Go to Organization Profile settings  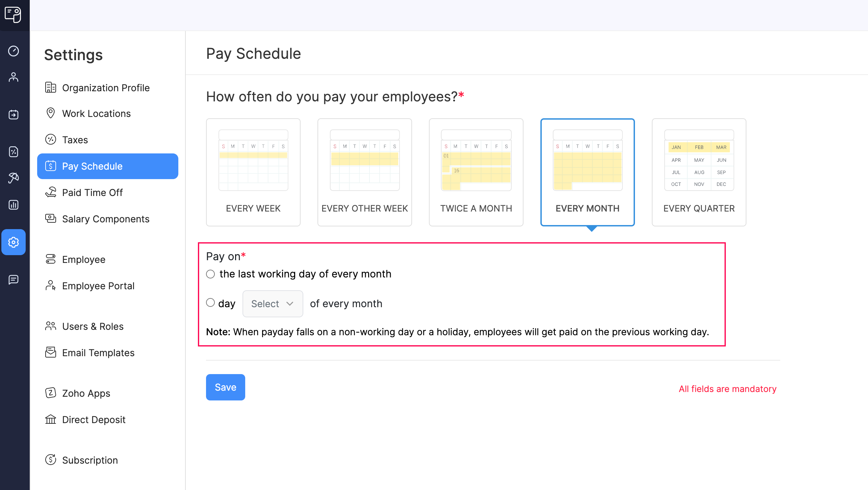[105, 88]
